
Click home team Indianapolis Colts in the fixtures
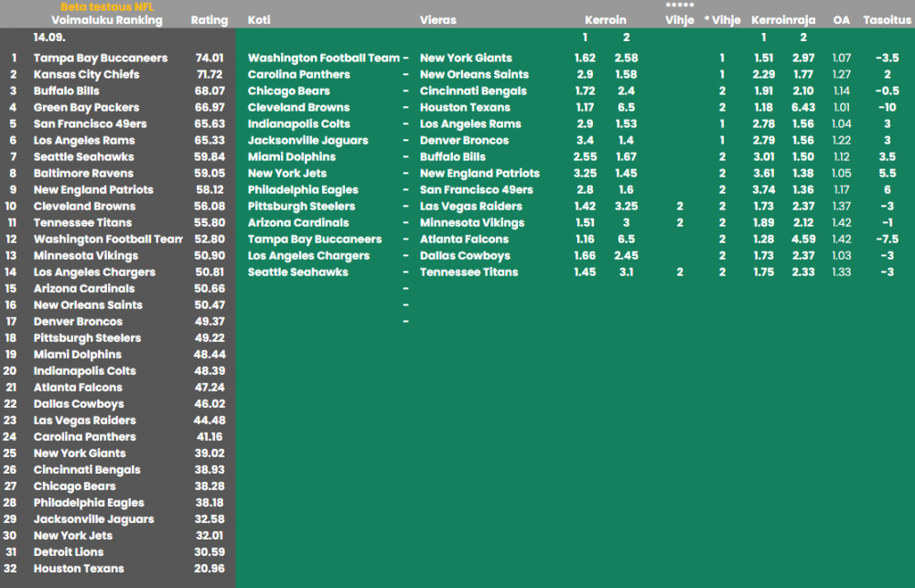[x=299, y=123]
